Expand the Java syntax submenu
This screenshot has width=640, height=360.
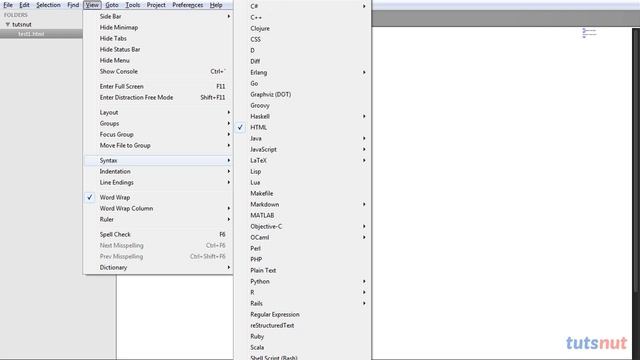tap(302, 138)
